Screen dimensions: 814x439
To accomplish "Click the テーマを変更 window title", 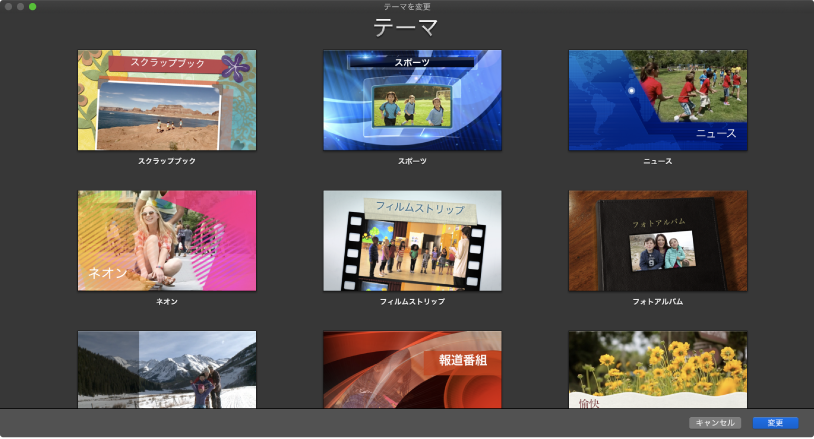I will tap(407, 7).
